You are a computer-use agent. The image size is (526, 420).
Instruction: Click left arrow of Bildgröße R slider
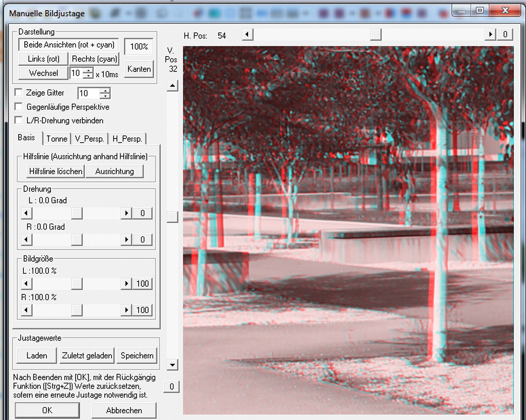[26, 310]
